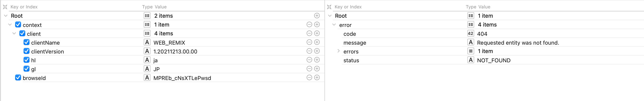Collapse the client node
Image resolution: width=644 pixels, height=101 pixels.
coord(14,33)
